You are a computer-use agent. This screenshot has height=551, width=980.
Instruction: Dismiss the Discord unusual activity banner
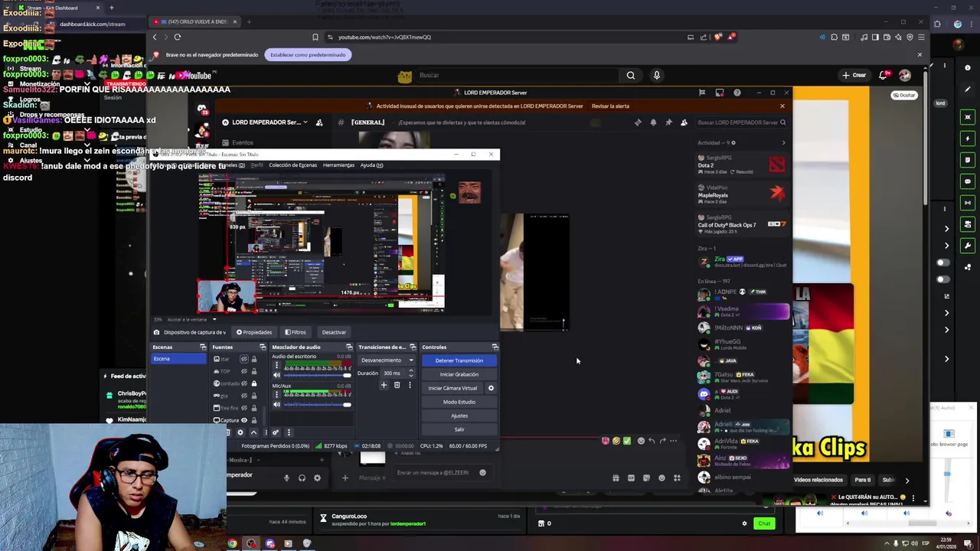[x=782, y=106]
